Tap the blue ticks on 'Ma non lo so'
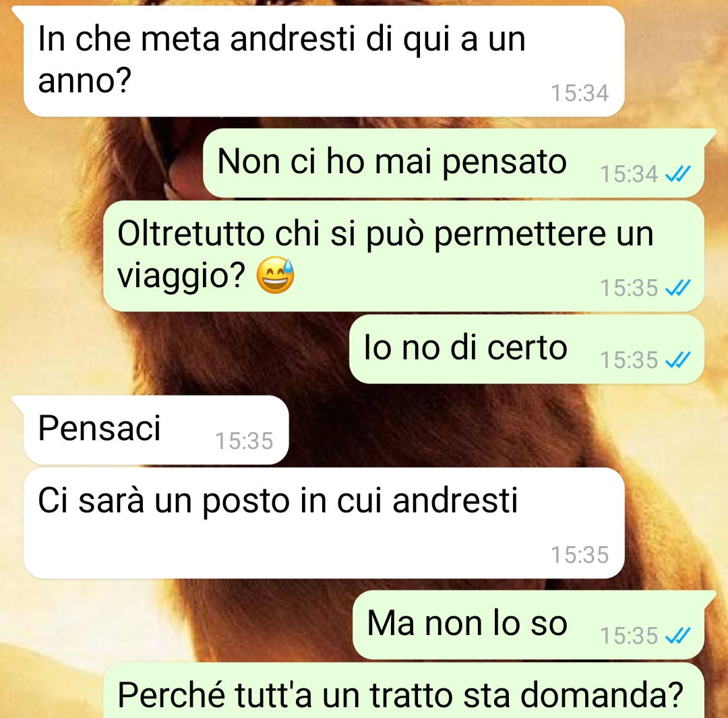728x718 pixels. pyautogui.click(x=678, y=635)
